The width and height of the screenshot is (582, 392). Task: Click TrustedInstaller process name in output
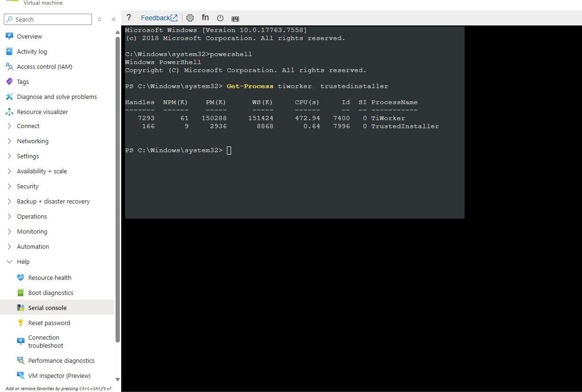tap(405, 126)
